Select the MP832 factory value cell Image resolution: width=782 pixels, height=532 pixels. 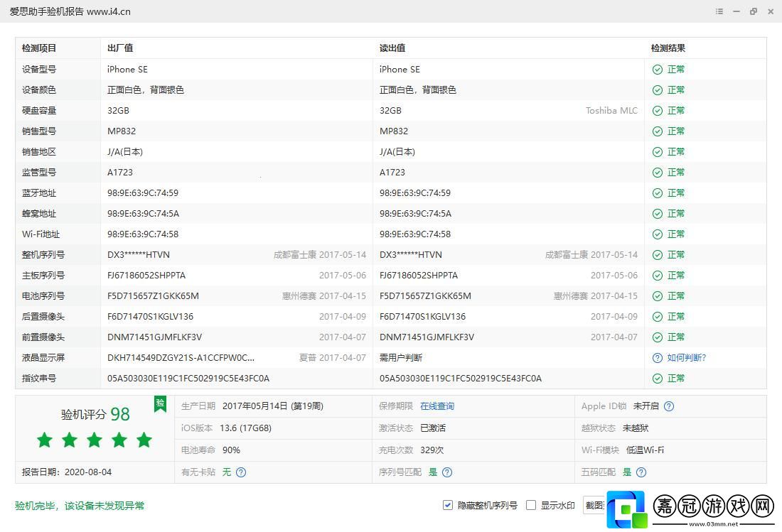121,131
